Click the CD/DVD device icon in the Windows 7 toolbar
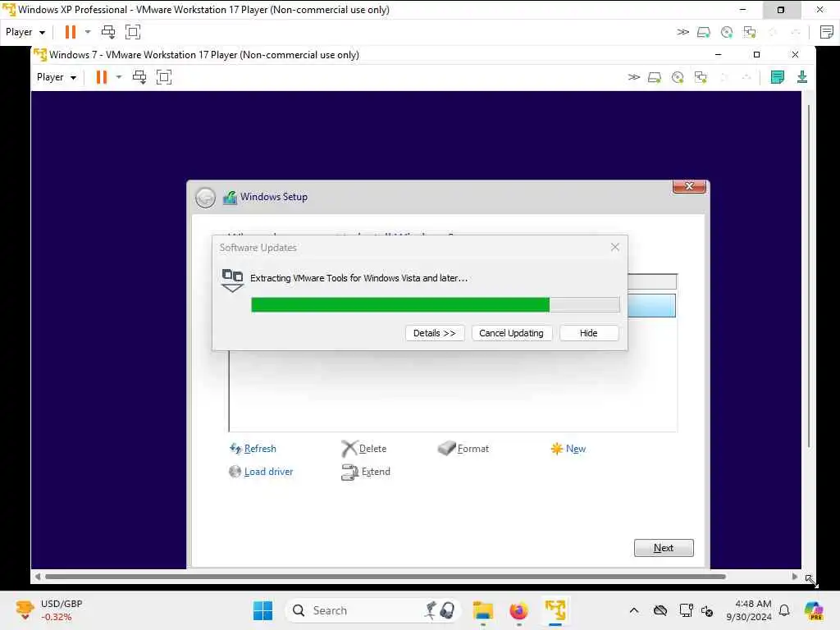Viewport: 840px width, 630px height. [x=678, y=78]
